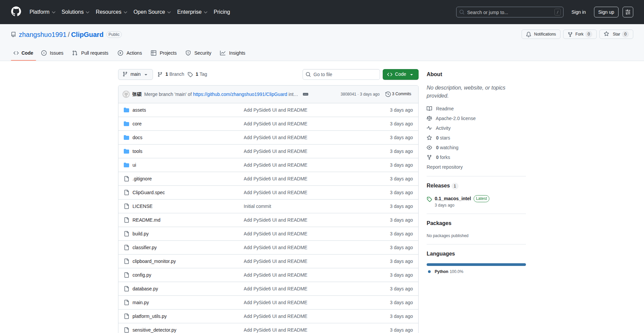Click the Apache-2.0 license scales icon
Viewport: 644px width, 333px height.
click(x=429, y=118)
